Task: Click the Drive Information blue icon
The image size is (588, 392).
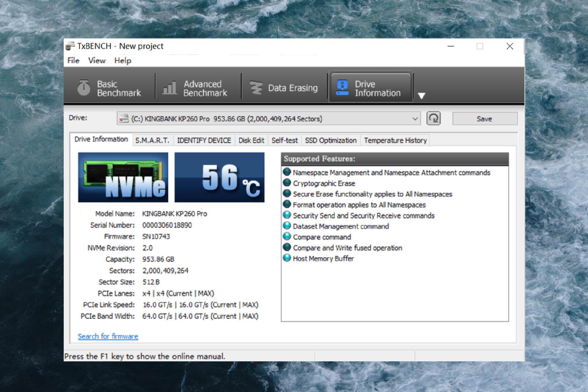Action: (342, 88)
